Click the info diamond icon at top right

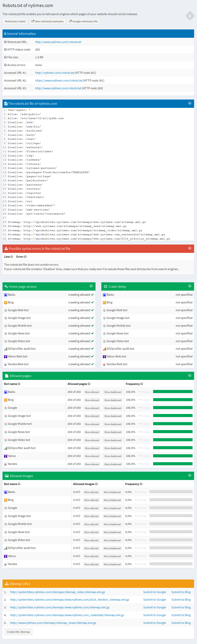pyautogui.click(x=190, y=16)
